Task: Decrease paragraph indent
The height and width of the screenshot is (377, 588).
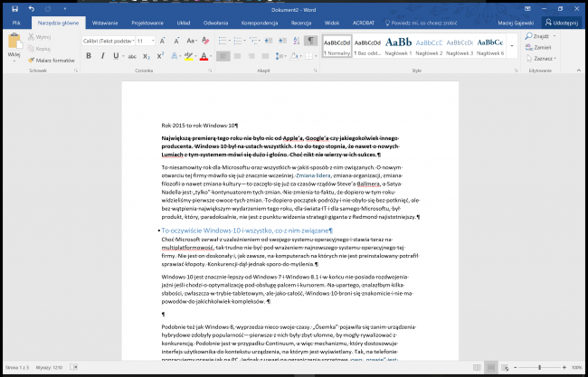Action: pos(268,41)
